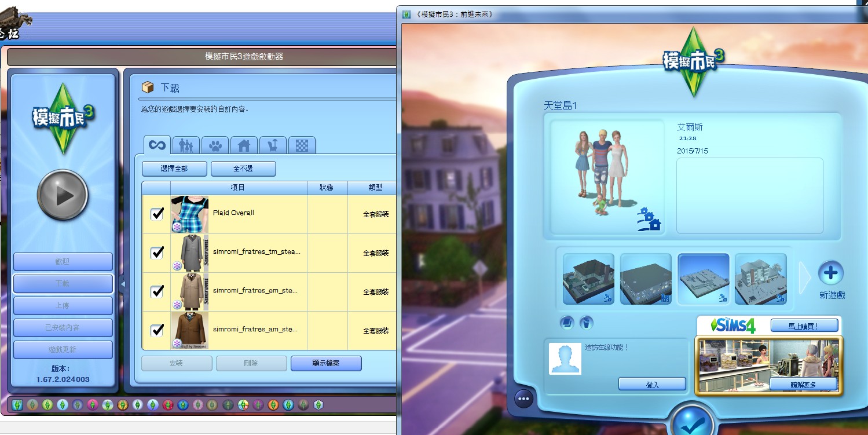Click the base game icon in launcher's bottom bar
The width and height of the screenshot is (868, 435).
click(17, 404)
